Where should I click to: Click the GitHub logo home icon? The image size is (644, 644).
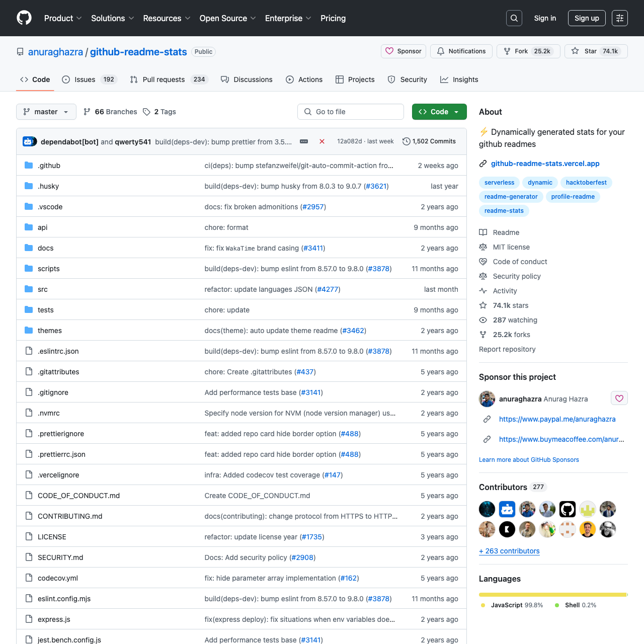coord(24,18)
